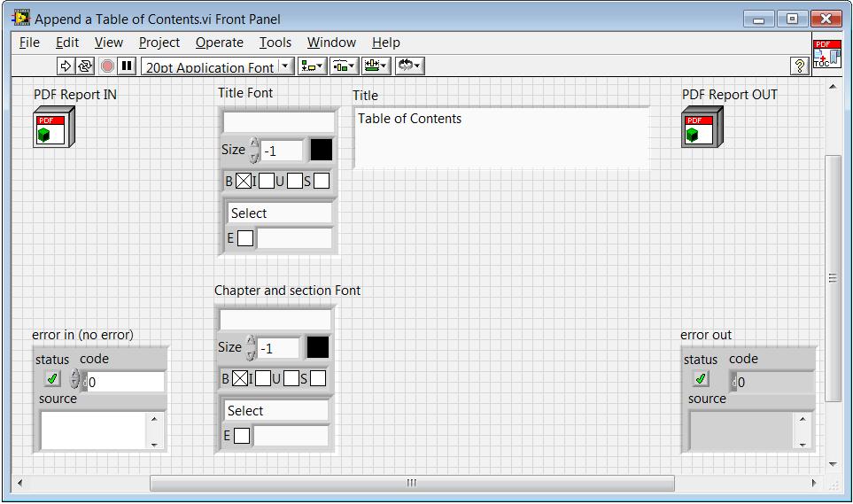Open the Operate menu
Viewport: 853px width, 504px height.
219,43
